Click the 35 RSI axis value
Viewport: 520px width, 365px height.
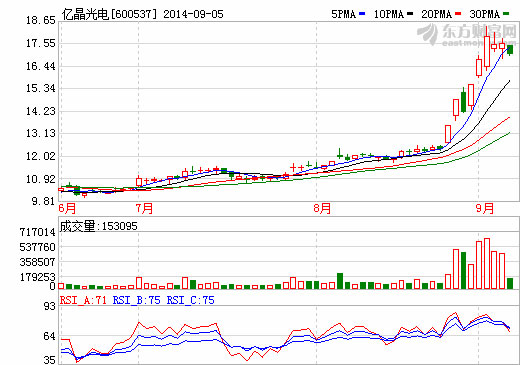click(50, 360)
